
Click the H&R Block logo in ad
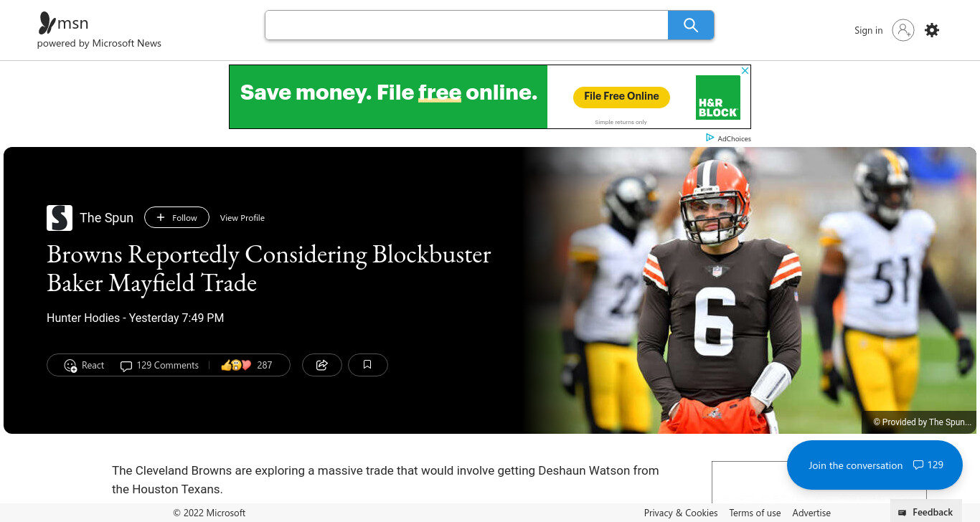click(x=718, y=98)
